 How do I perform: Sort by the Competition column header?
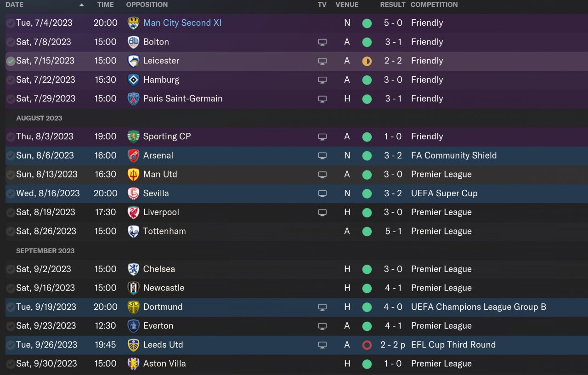(434, 5)
